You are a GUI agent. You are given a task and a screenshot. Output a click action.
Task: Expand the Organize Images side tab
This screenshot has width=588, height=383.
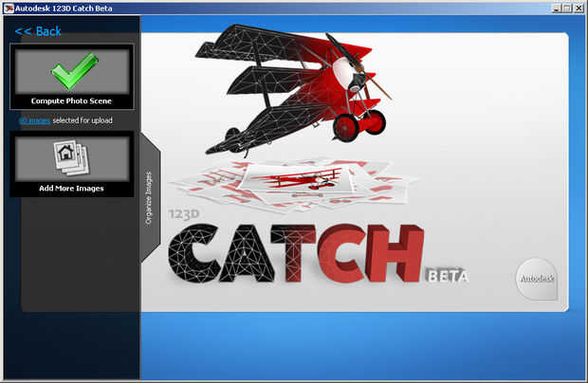pyautogui.click(x=150, y=198)
